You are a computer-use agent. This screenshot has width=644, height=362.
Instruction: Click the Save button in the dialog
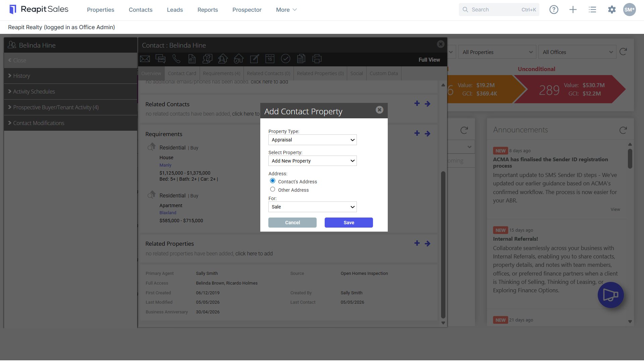point(349,223)
